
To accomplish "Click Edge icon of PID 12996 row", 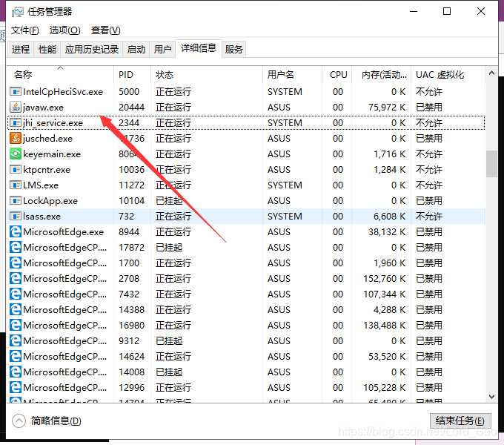I will (15, 387).
